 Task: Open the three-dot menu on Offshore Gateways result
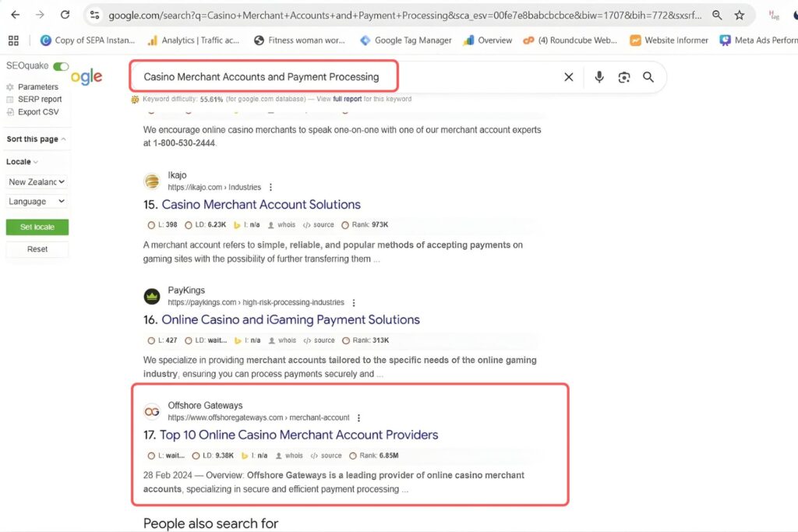pos(358,417)
